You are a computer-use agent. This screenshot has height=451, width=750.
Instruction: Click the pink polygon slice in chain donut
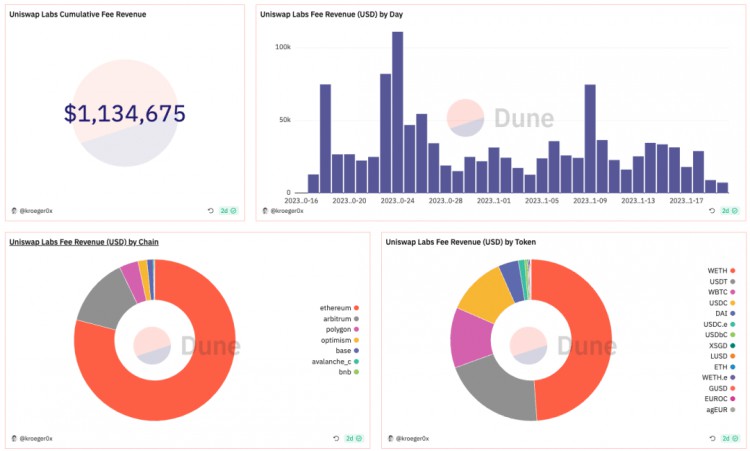[x=134, y=281]
